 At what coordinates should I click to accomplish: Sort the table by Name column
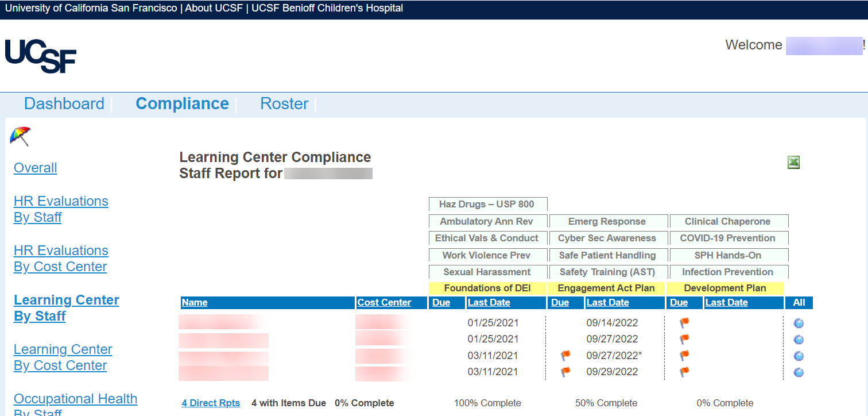tap(195, 303)
